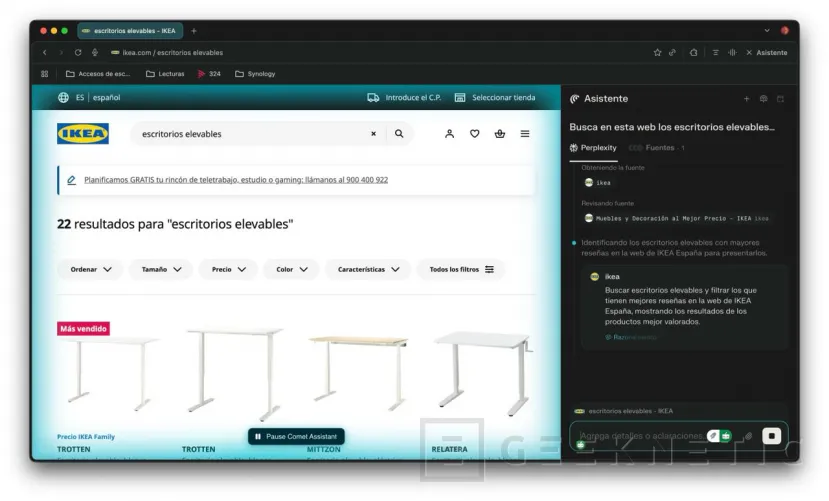The image size is (829, 501).
Task: Go to IKEA home via logo
Action: click(x=83, y=134)
